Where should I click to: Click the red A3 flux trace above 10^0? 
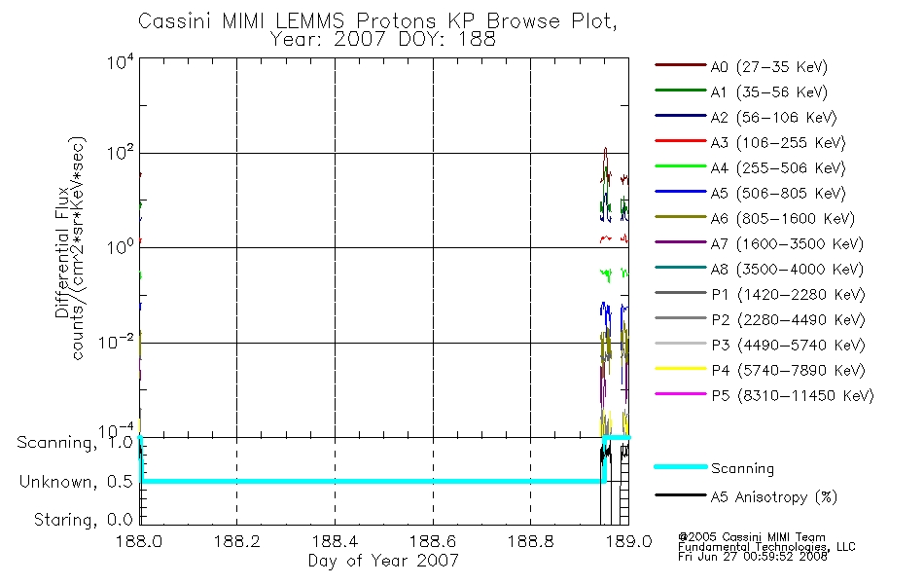coord(614,238)
